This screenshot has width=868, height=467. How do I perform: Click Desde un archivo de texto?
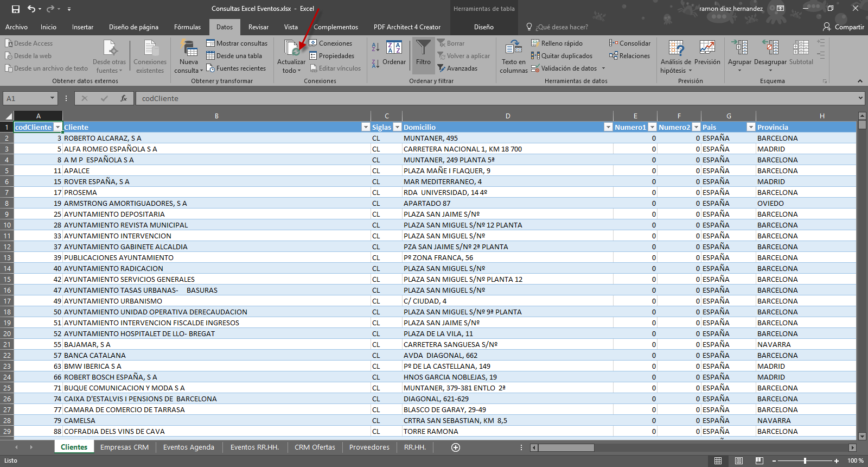[47, 68]
